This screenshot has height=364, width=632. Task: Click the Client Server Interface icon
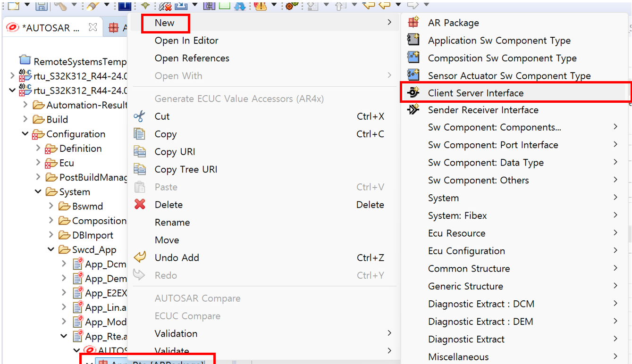tap(413, 93)
